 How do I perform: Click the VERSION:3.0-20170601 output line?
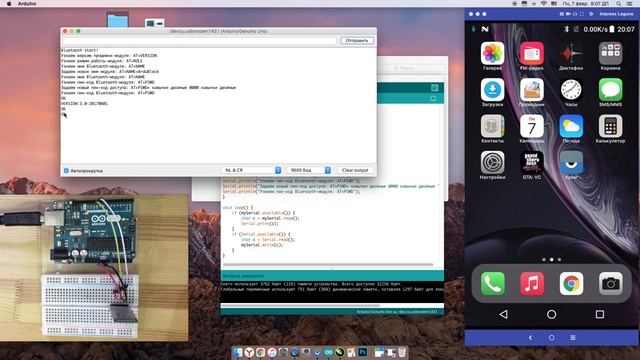[84, 104]
